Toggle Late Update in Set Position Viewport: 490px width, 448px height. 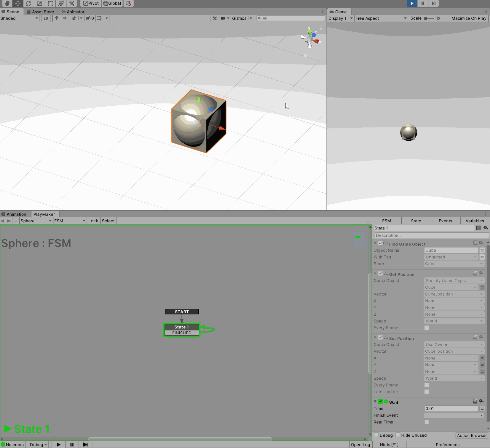[427, 392]
